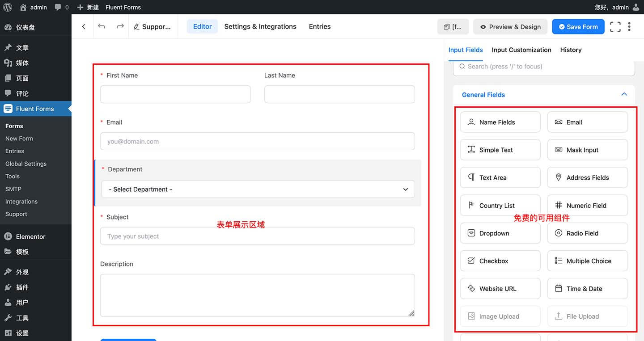Open Entries submenu in sidebar
644x341 pixels.
click(15, 151)
